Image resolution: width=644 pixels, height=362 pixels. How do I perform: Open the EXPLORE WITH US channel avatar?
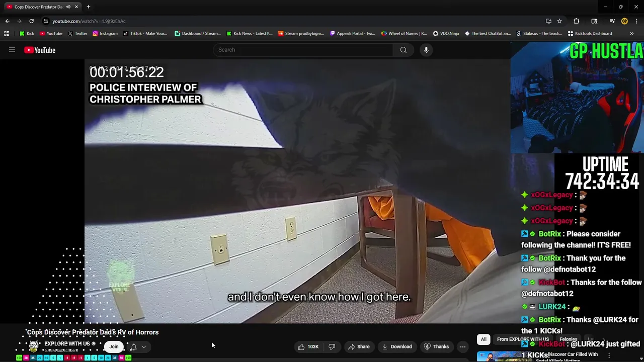(x=34, y=346)
